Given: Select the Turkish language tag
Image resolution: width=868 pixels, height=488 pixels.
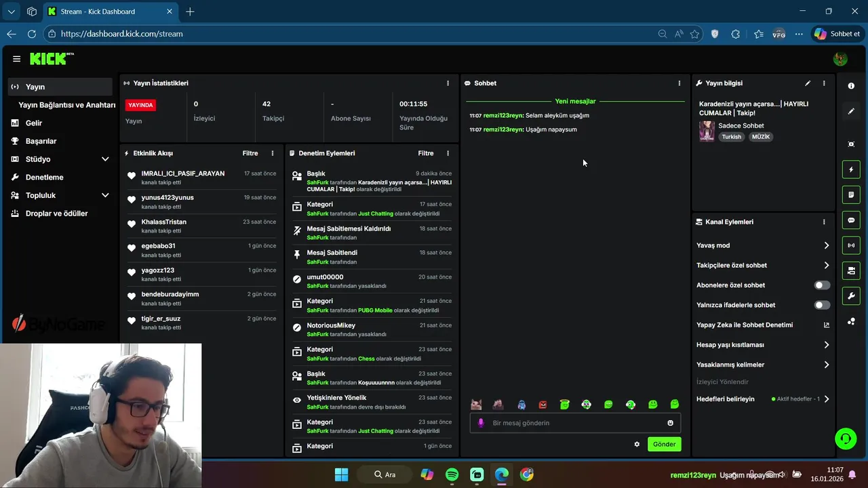Looking at the screenshot, I should (x=732, y=137).
